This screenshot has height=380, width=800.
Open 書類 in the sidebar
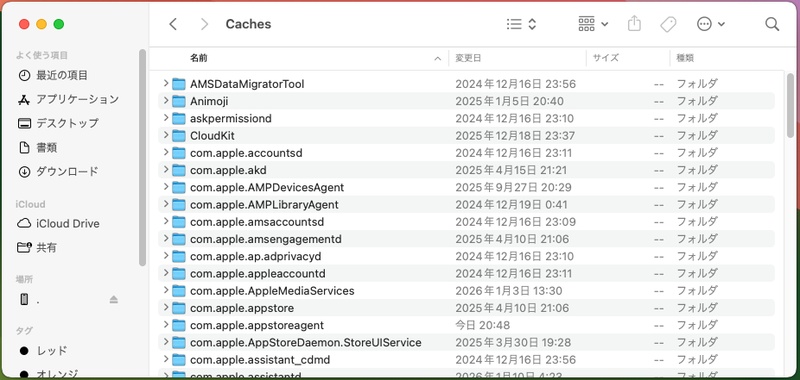pos(38,148)
